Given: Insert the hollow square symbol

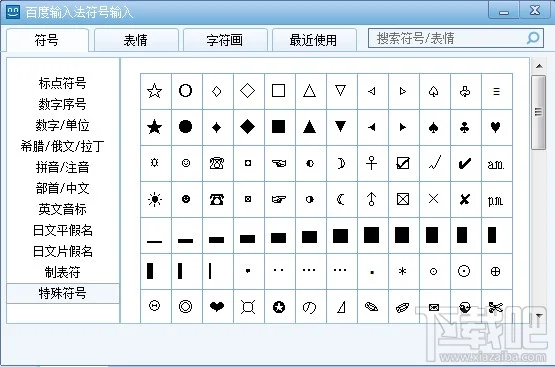Looking at the screenshot, I should pyautogui.click(x=279, y=91).
